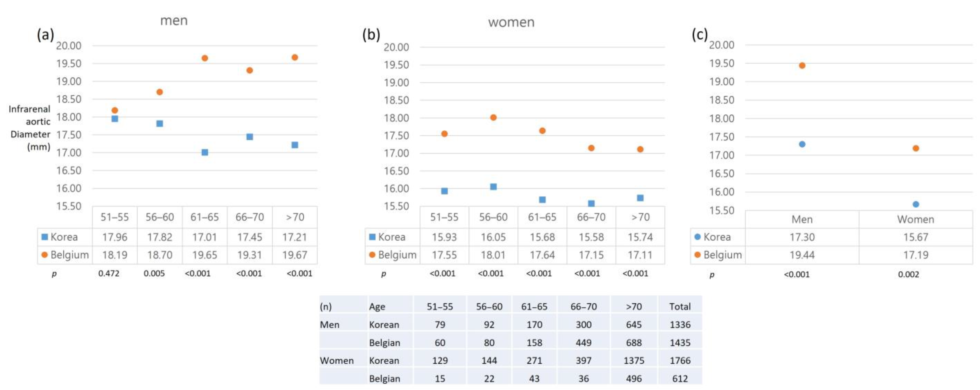Select Belgium data point for men aged 61–65
Screen dimensions: 980x390
205,58
